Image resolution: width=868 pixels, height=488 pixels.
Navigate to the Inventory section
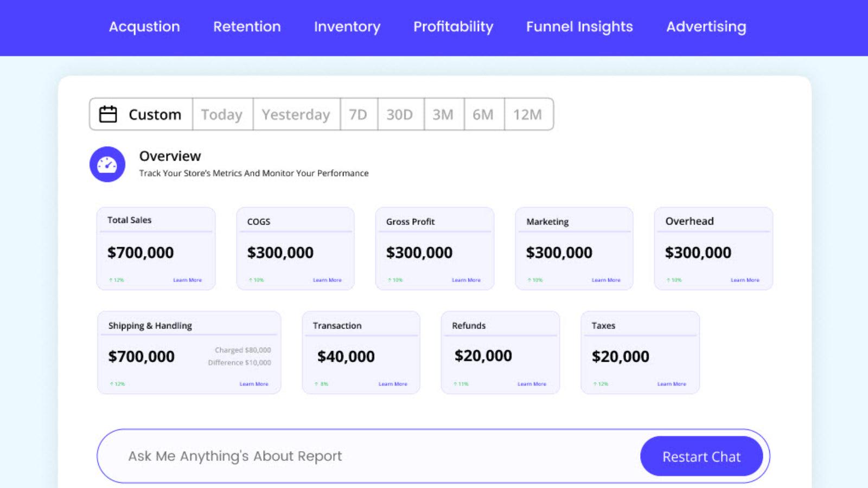tap(347, 27)
